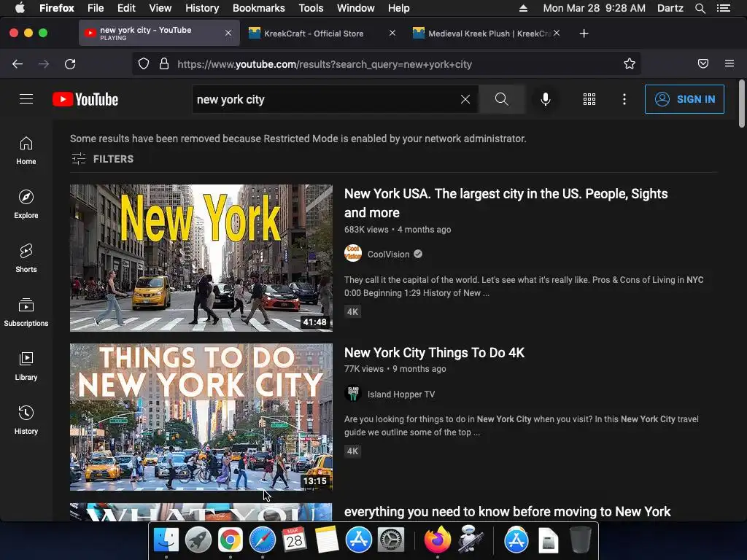Go to Home in the sidebar
747x560 pixels.
(26, 150)
